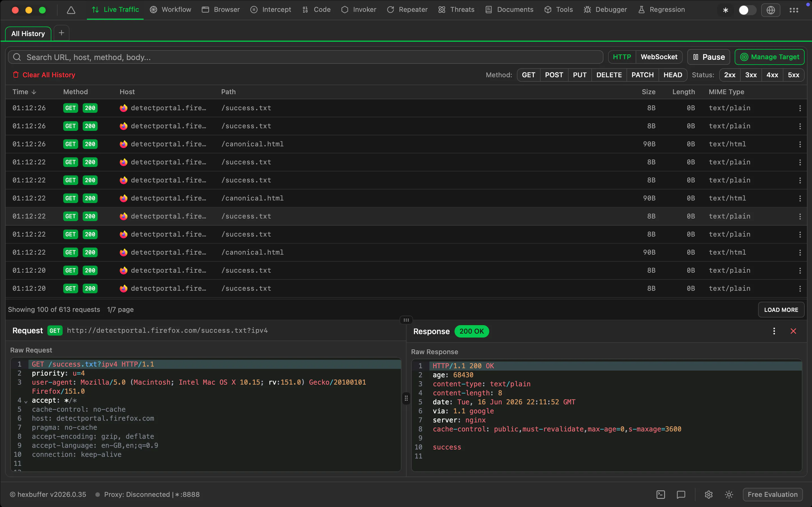This screenshot has height=507, width=812.
Task: Open the apps grid menu icon
Action: 794,10
